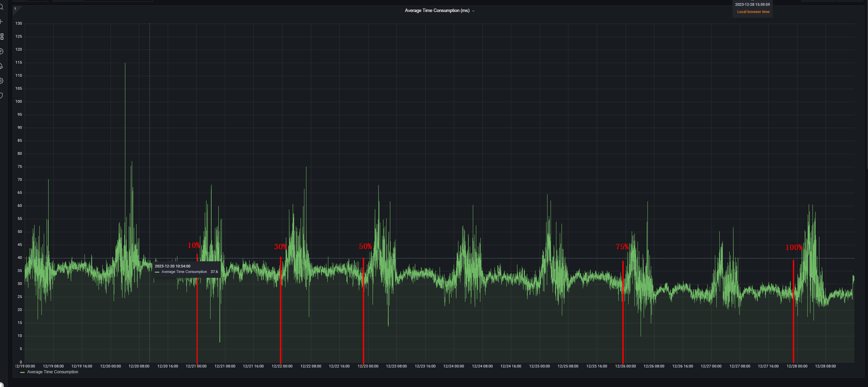
Task: Click the vertical scrollbar at the right edge
Action: pos(867,84)
